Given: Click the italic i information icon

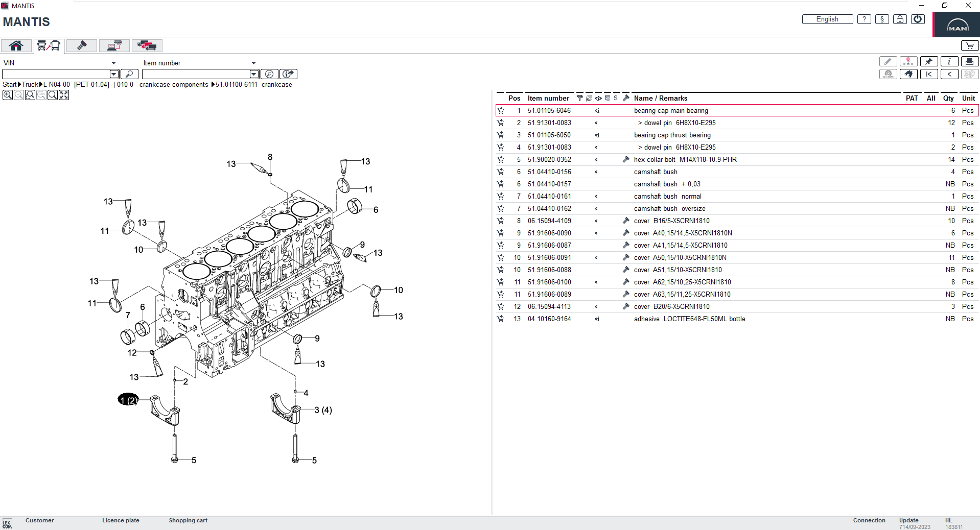Looking at the screenshot, I should click(x=949, y=61).
